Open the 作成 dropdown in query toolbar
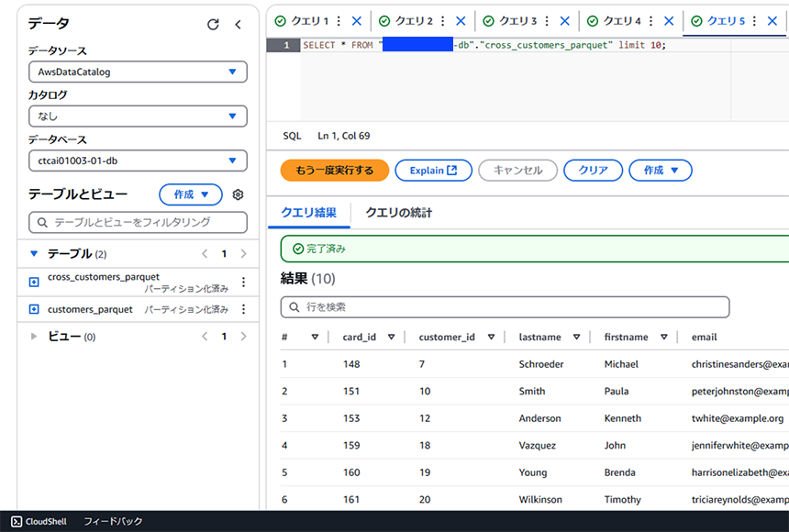Image resolution: width=789 pixels, height=532 pixels. pos(661,170)
